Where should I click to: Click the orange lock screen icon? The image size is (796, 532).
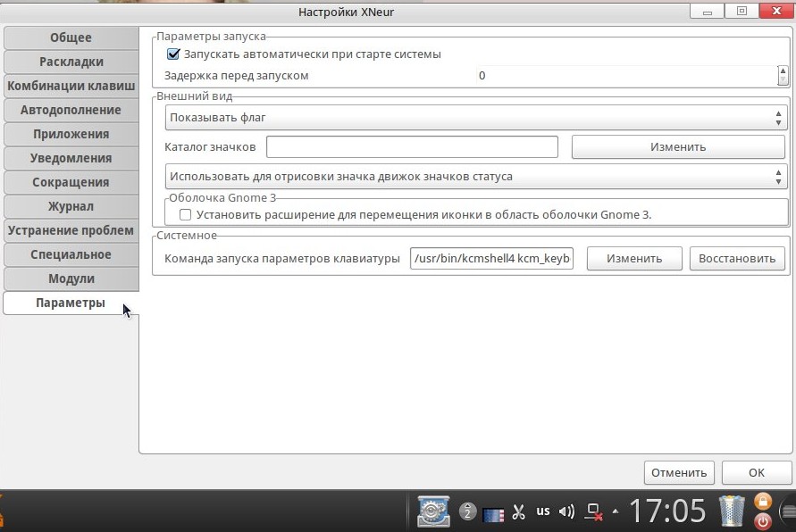(x=763, y=501)
